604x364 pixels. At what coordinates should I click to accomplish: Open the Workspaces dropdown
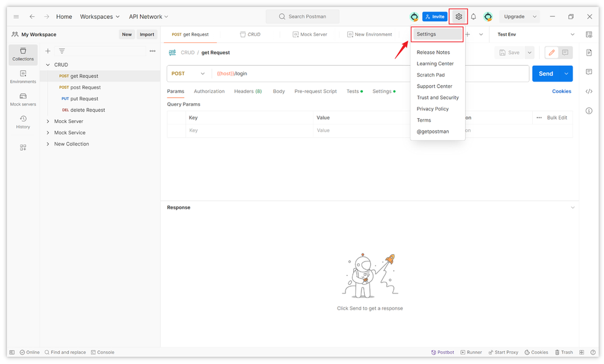pyautogui.click(x=100, y=17)
